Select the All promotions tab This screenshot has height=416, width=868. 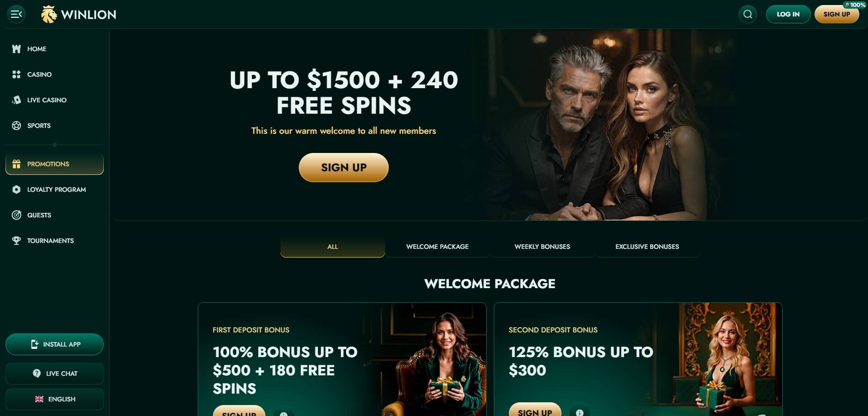tap(333, 247)
